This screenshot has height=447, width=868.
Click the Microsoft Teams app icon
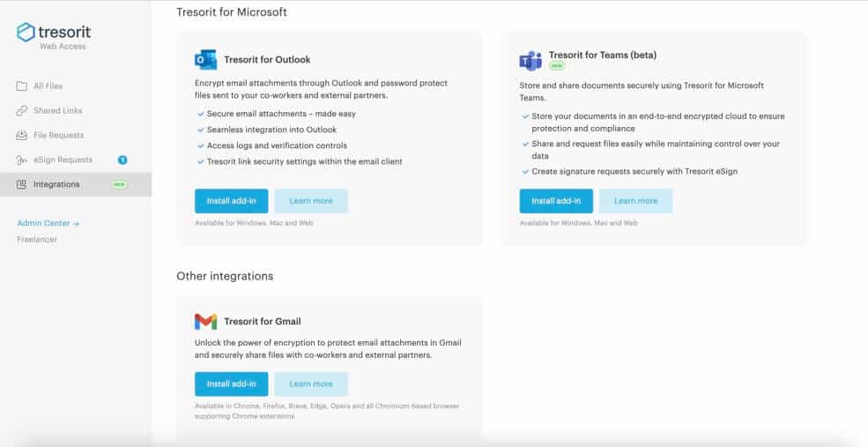(x=530, y=60)
